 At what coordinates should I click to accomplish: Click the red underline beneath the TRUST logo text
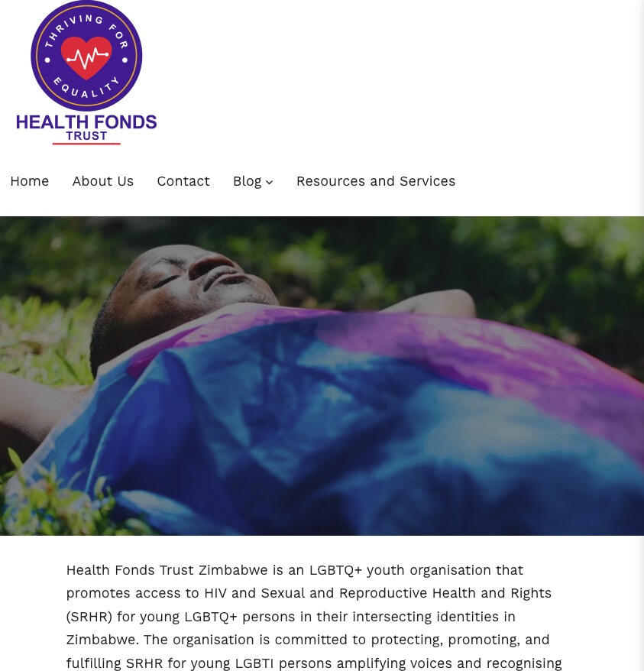click(86, 144)
